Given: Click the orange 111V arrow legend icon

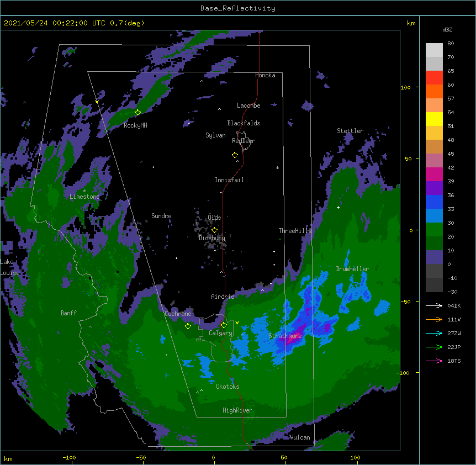Looking at the screenshot, I should coord(434,319).
